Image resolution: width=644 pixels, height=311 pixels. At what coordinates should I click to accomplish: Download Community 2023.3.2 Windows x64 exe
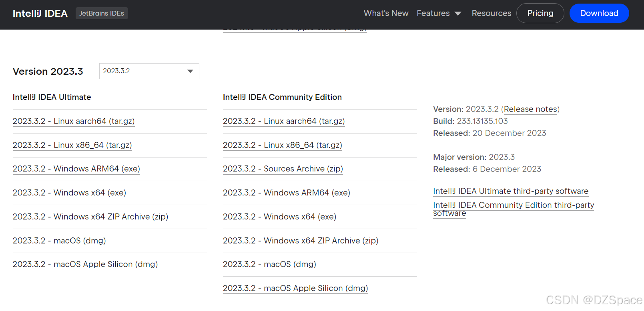coord(280,217)
